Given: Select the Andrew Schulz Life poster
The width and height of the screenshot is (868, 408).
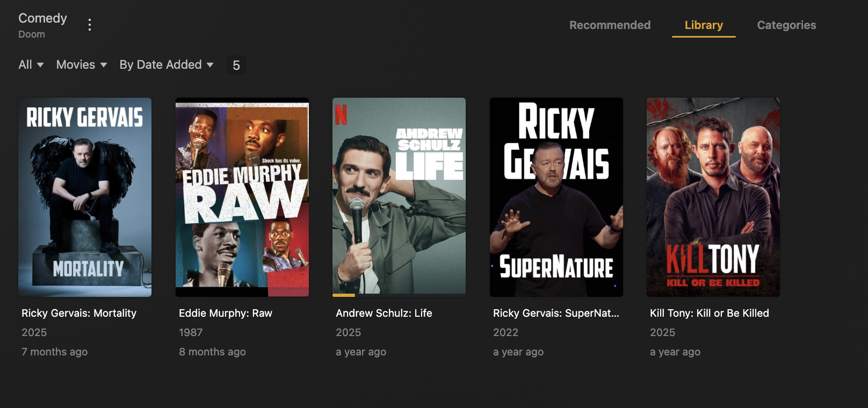Looking at the screenshot, I should 399,197.
